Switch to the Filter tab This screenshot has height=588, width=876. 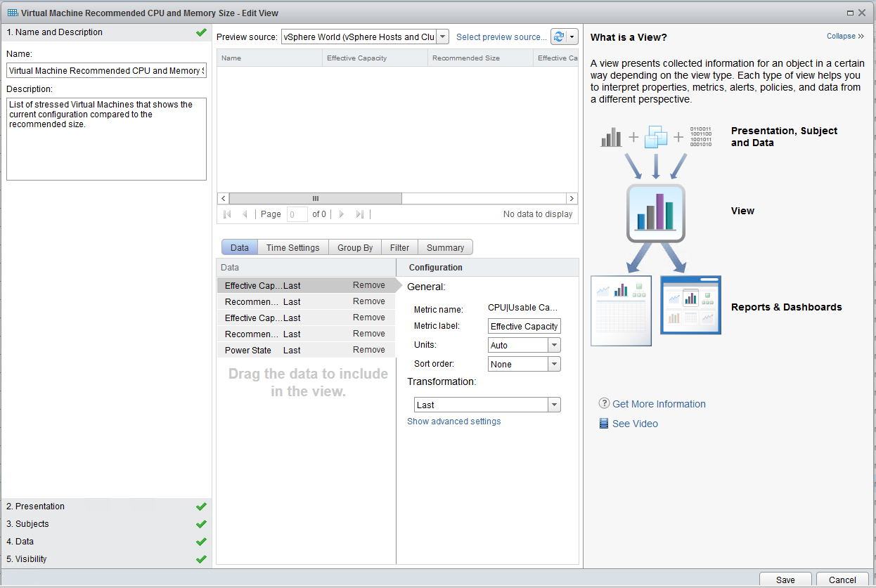pyautogui.click(x=399, y=247)
